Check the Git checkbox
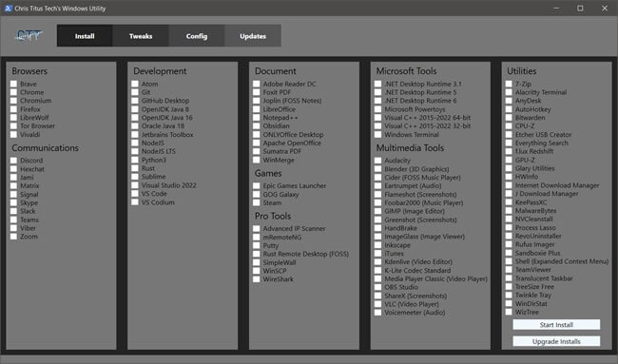Image resolution: width=618 pixels, height=364 pixels. click(x=135, y=92)
